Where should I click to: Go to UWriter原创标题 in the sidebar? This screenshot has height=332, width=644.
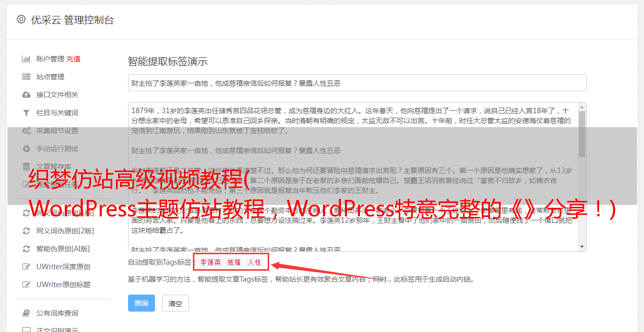63,285
